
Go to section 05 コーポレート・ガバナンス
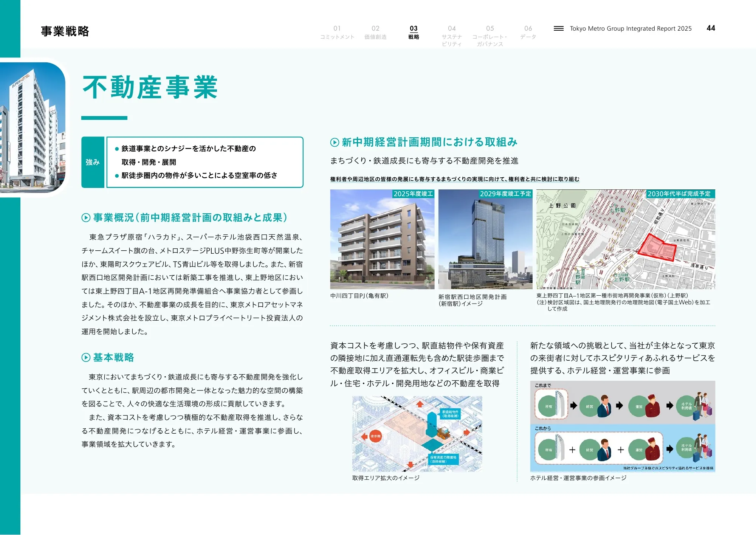[490, 36]
